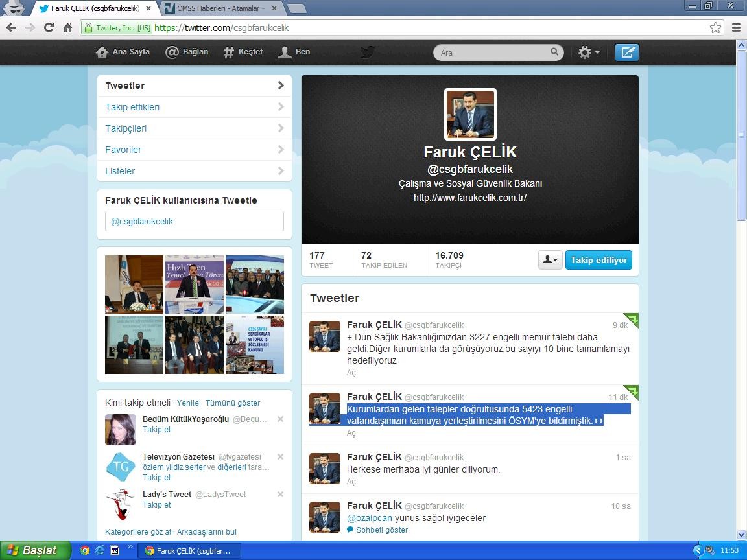Click Arkadaşlarını bul link
Viewport: 747px width, 560px height.
point(207,532)
